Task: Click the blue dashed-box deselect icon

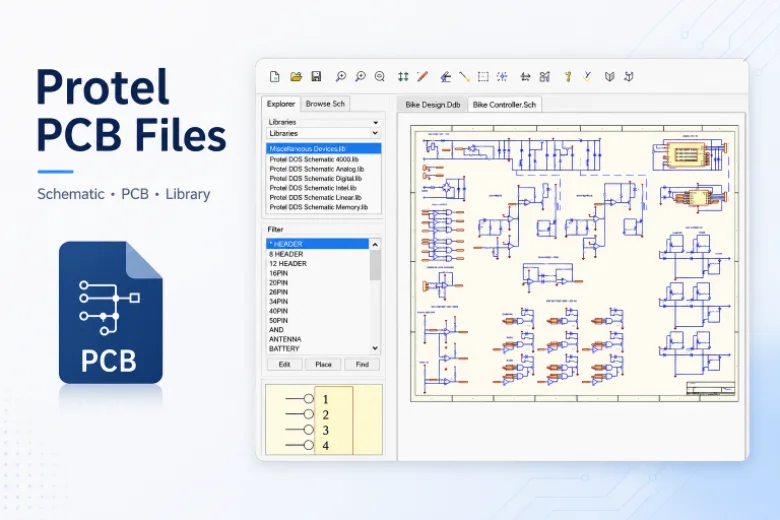Action: click(x=502, y=77)
